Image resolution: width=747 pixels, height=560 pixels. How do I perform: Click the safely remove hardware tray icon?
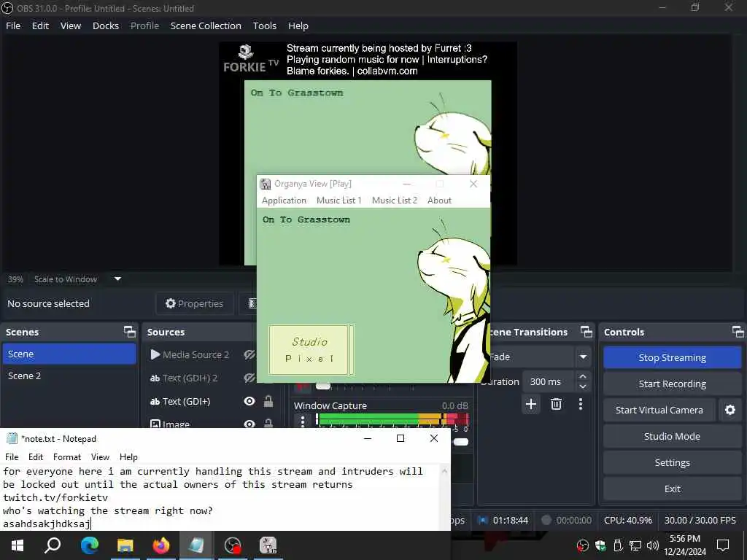[618, 545]
